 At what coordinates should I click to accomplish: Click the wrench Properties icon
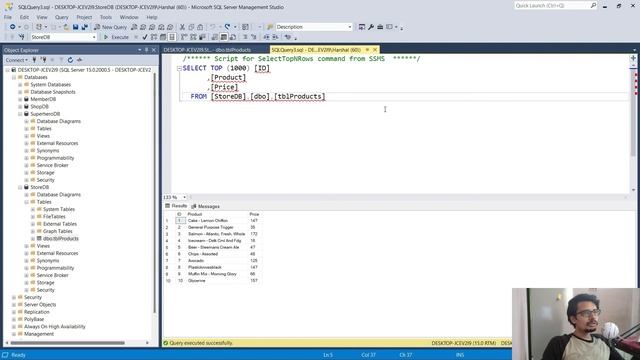(371, 27)
